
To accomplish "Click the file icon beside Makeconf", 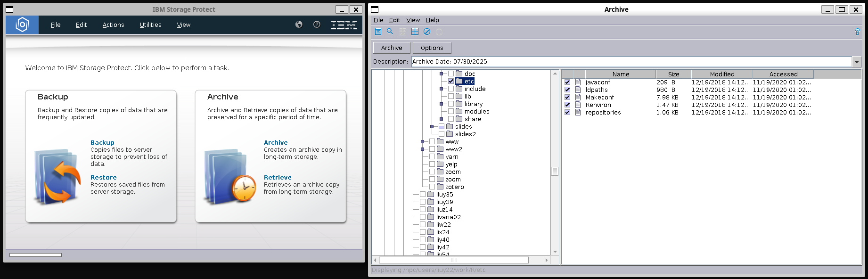I will 578,97.
